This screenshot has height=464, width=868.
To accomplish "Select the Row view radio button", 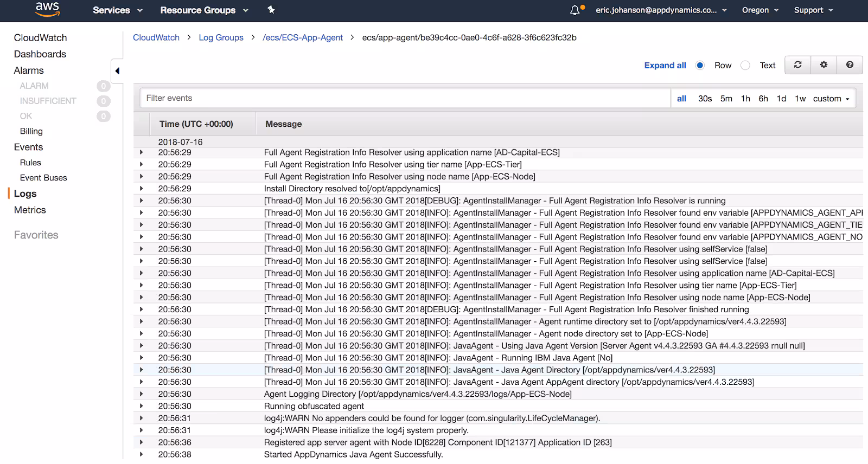I will [x=700, y=66].
